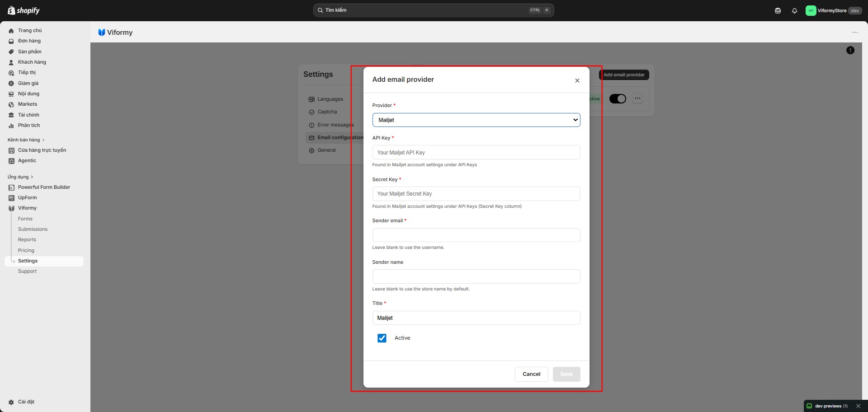Click the Title field containing Mailjet
The width and height of the screenshot is (868, 412).
point(476,318)
